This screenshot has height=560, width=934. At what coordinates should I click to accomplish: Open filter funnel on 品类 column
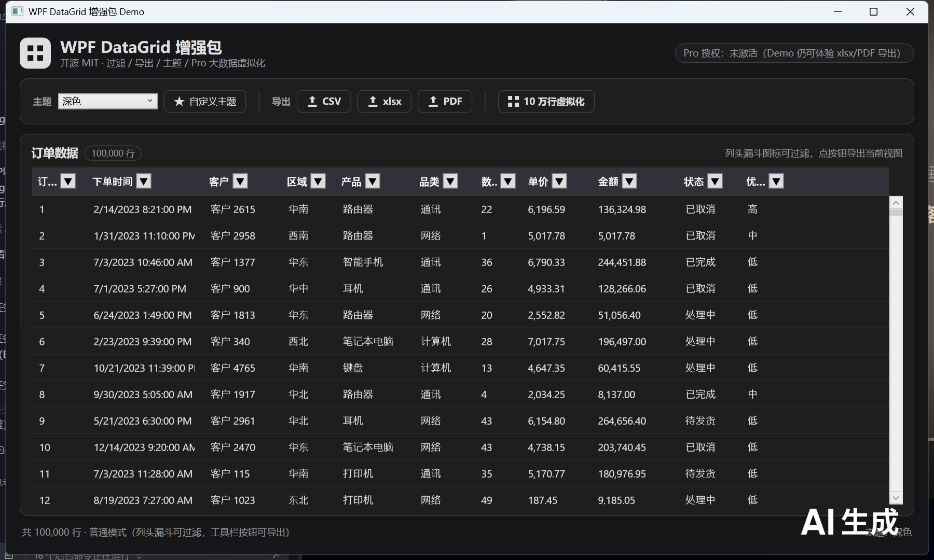coord(450,181)
